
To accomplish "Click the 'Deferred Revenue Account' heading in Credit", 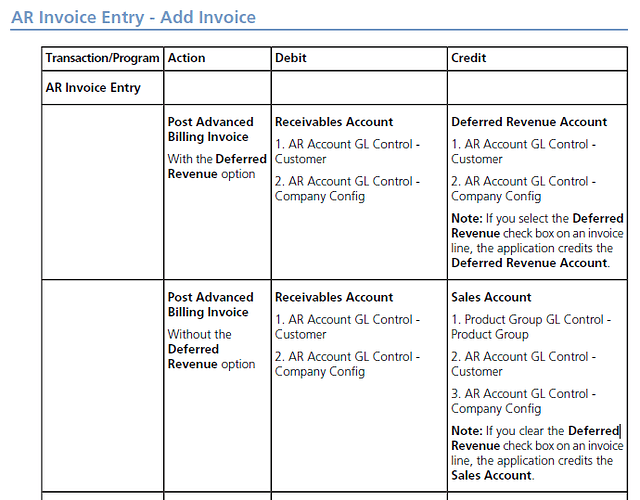I will pyautogui.click(x=529, y=122).
